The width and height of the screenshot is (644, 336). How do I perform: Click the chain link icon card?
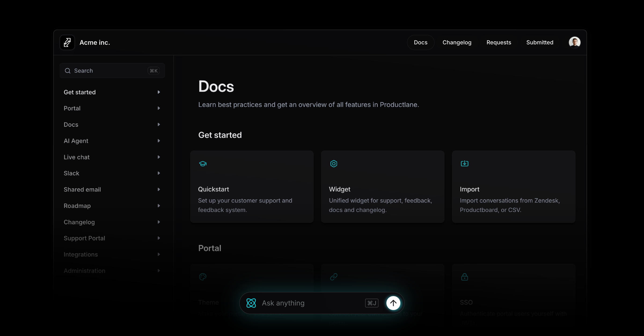click(334, 277)
